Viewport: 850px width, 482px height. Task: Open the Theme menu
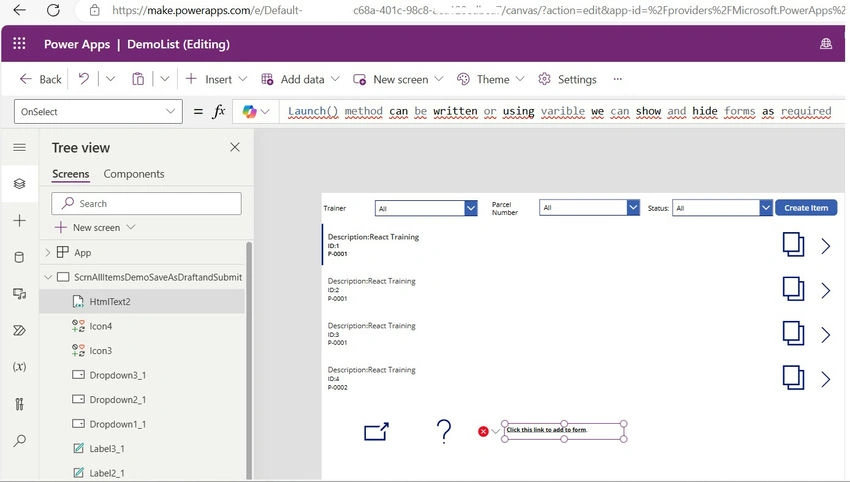(x=491, y=79)
